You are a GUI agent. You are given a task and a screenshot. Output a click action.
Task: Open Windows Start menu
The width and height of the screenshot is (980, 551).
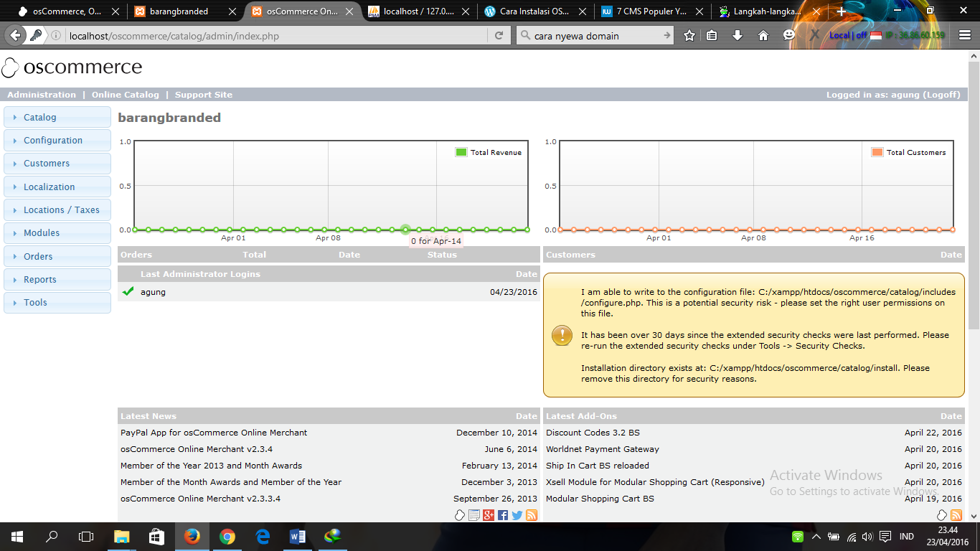(x=17, y=536)
